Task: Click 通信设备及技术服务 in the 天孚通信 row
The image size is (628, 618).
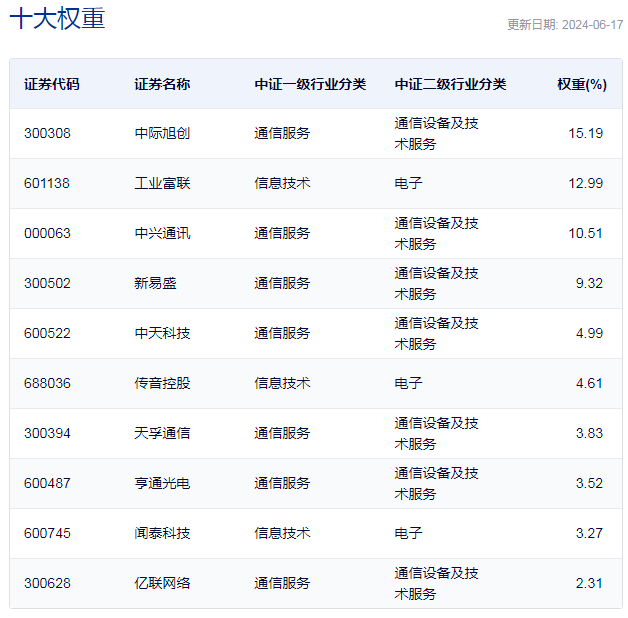Action: coord(437,433)
